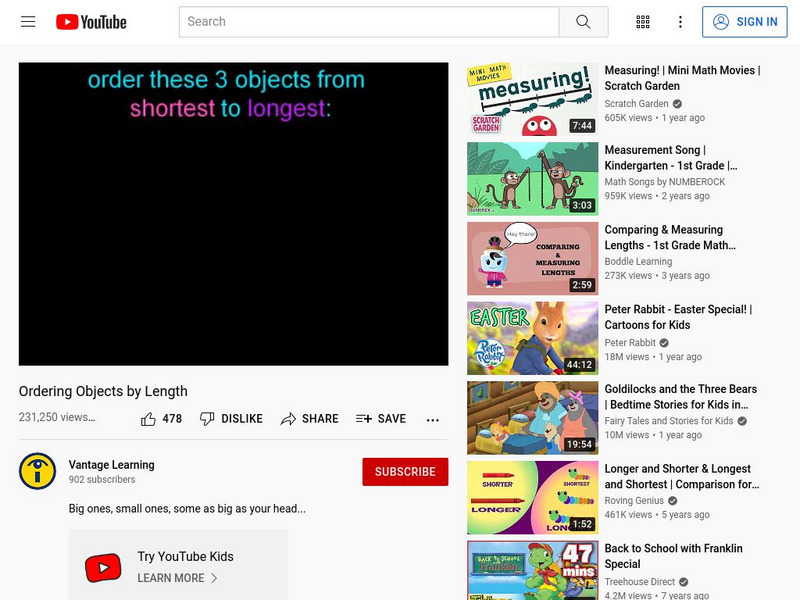
Task: Click the 'Big ones, small ones' description text
Action: [187, 509]
